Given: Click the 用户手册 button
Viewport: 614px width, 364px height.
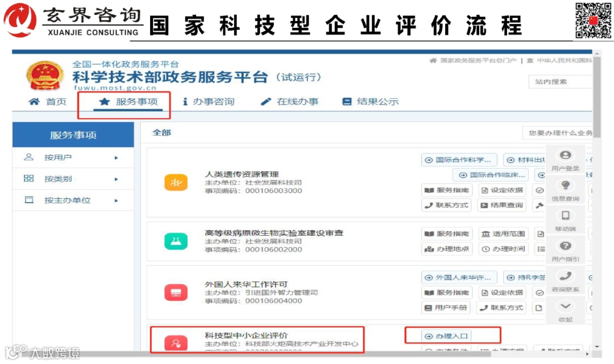Looking at the screenshot, I should pyautogui.click(x=446, y=308).
